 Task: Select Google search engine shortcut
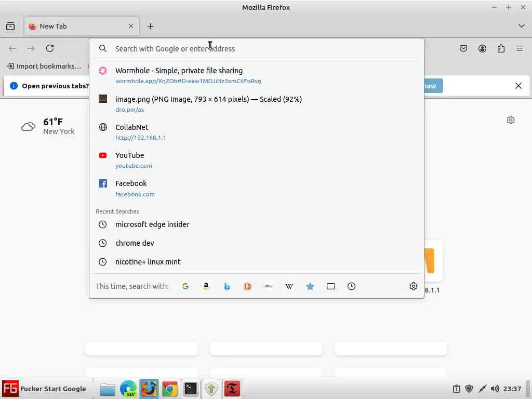185,286
